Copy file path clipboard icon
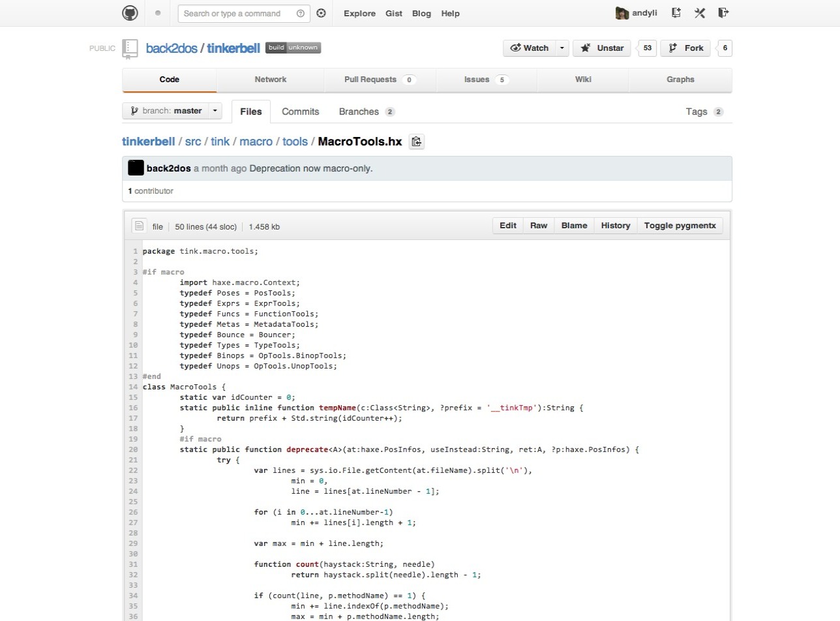Image resolution: width=840 pixels, height=621 pixels. 416,142
